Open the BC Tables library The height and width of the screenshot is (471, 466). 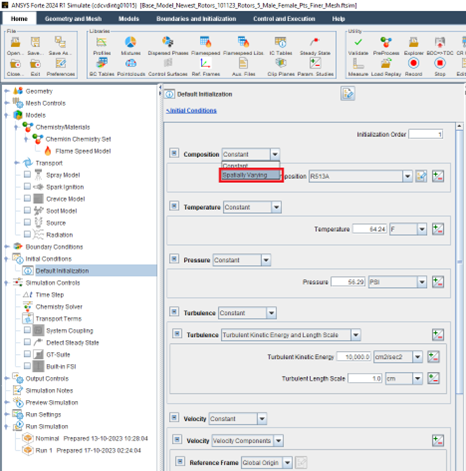pyautogui.click(x=102, y=63)
